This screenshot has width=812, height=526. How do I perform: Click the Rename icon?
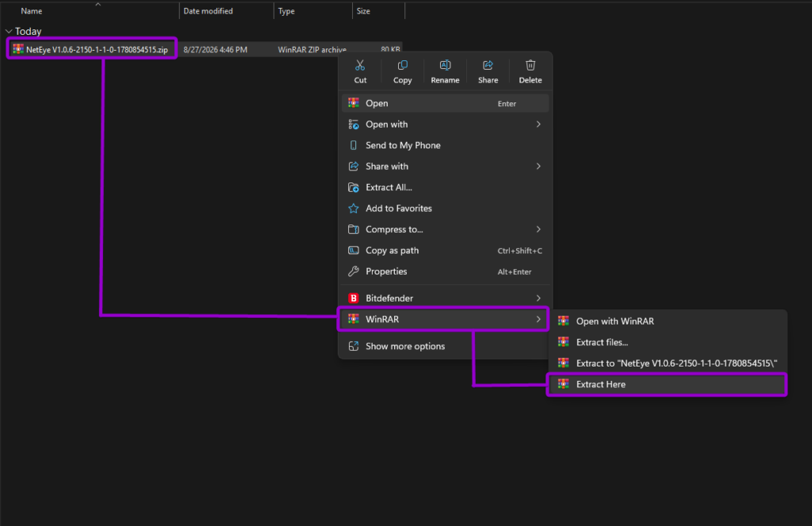click(x=445, y=65)
